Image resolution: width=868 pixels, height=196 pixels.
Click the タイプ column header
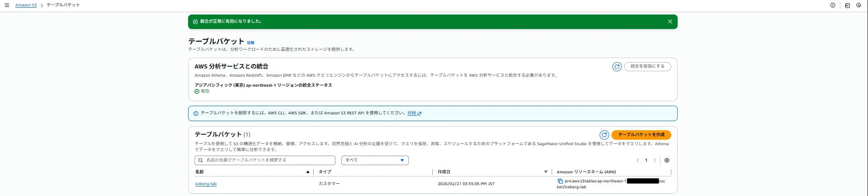pos(325,172)
